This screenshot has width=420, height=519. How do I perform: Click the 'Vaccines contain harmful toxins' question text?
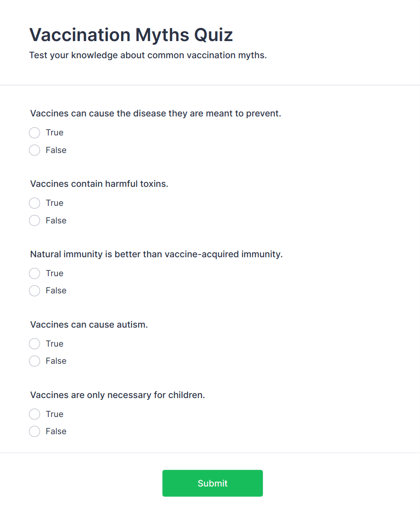pos(99,184)
